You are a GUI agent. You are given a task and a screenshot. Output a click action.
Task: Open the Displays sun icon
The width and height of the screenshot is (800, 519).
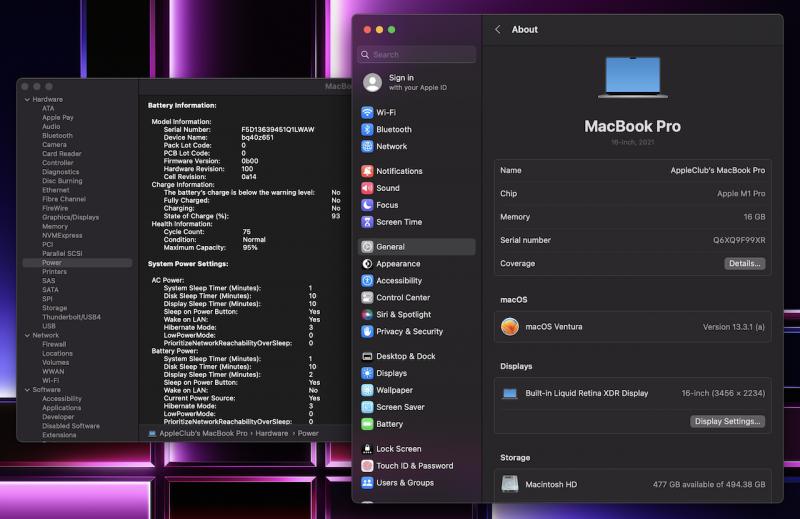click(367, 373)
